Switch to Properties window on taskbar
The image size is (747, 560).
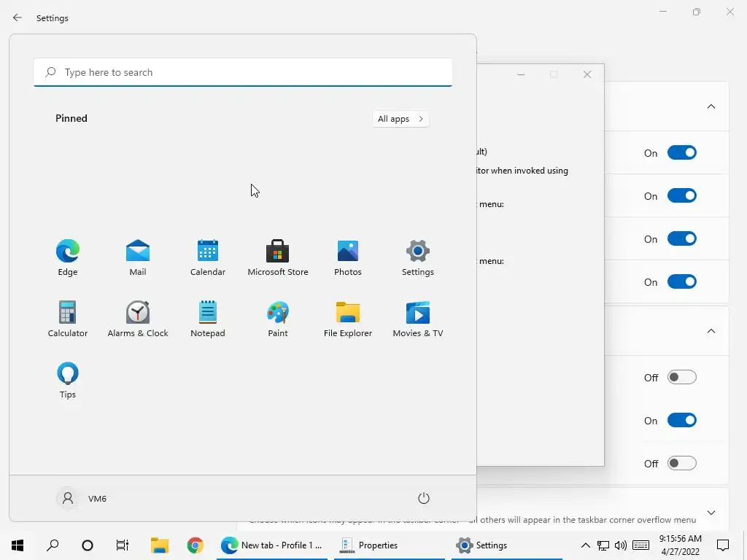coord(390,545)
